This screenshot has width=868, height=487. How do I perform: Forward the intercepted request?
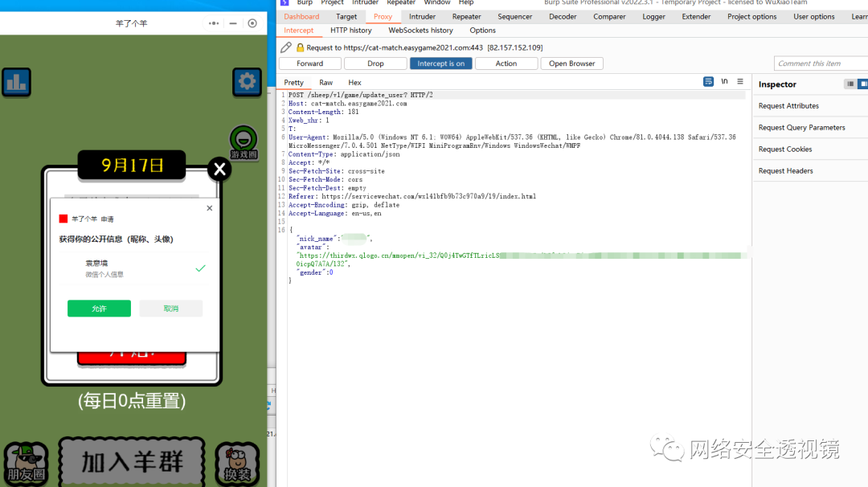point(310,63)
